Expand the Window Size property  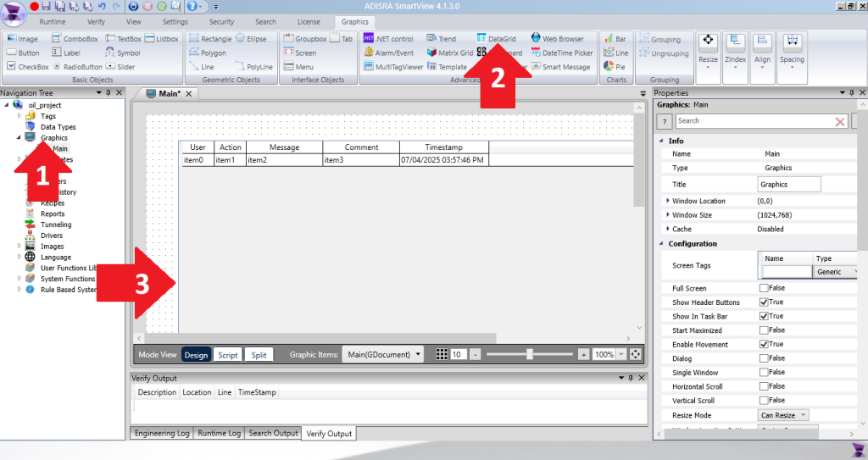click(x=668, y=215)
